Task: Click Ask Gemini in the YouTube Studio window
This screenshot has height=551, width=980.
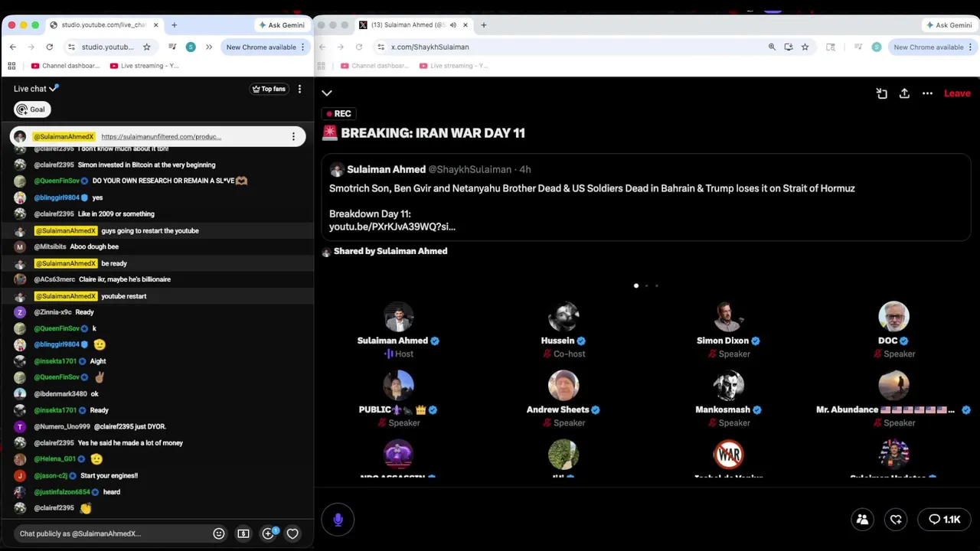Action: tap(282, 25)
